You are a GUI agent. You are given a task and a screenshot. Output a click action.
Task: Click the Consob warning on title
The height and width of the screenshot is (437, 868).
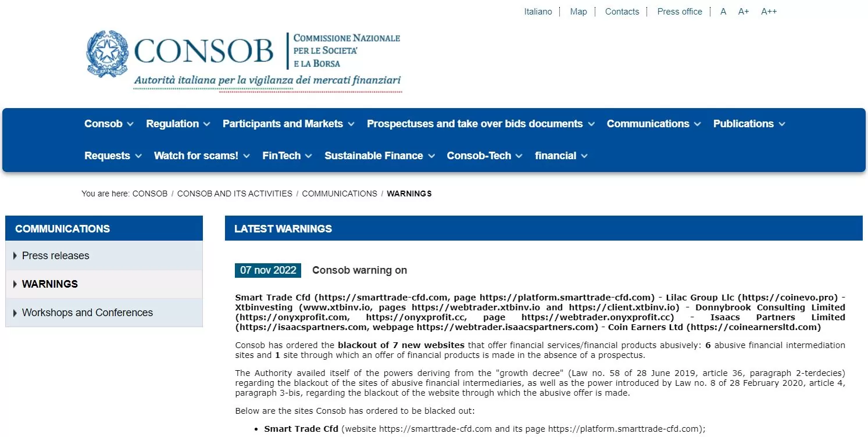pyautogui.click(x=359, y=270)
